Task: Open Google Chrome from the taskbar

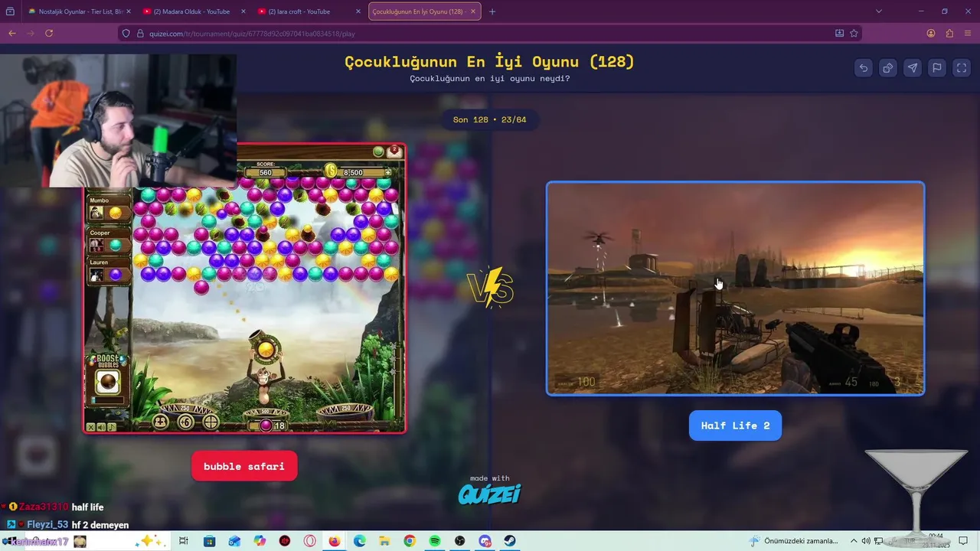Action: tap(410, 541)
